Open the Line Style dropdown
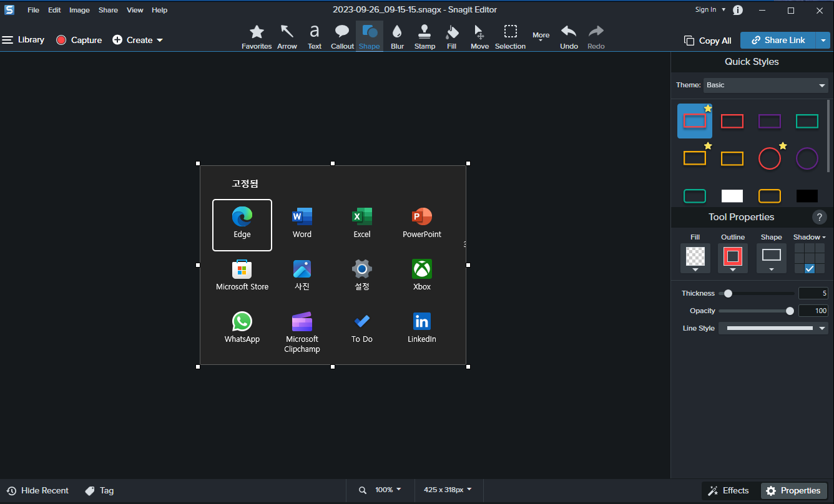Screen dimensions: 834x504 [x=773, y=328]
